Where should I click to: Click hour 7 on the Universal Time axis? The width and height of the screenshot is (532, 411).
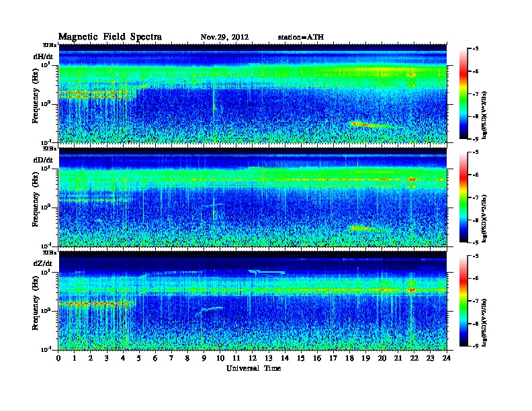[x=171, y=359]
